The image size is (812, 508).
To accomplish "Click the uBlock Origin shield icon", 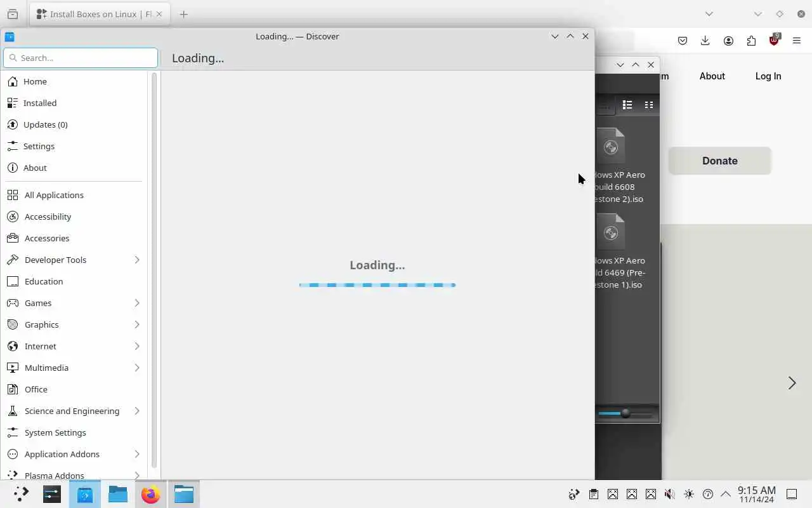I will pos(774,40).
